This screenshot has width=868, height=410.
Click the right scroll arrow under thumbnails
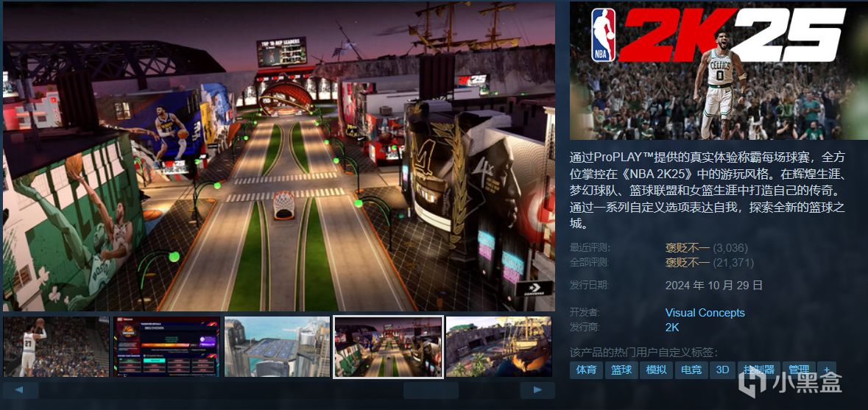click(537, 390)
